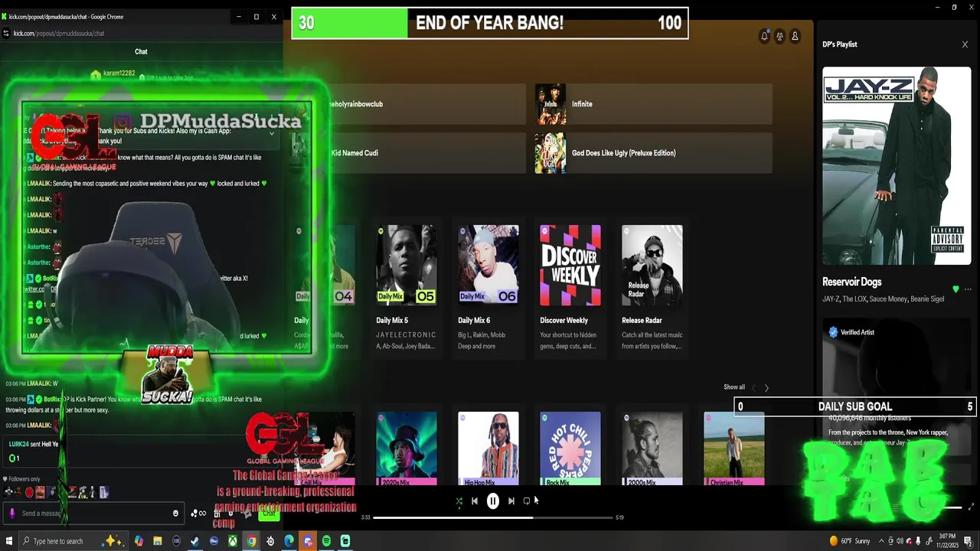Open the purple Discord-style app in taskbar

[308, 541]
